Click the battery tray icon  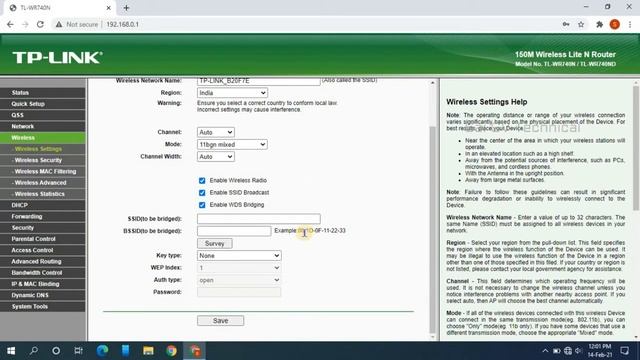(x=556, y=351)
